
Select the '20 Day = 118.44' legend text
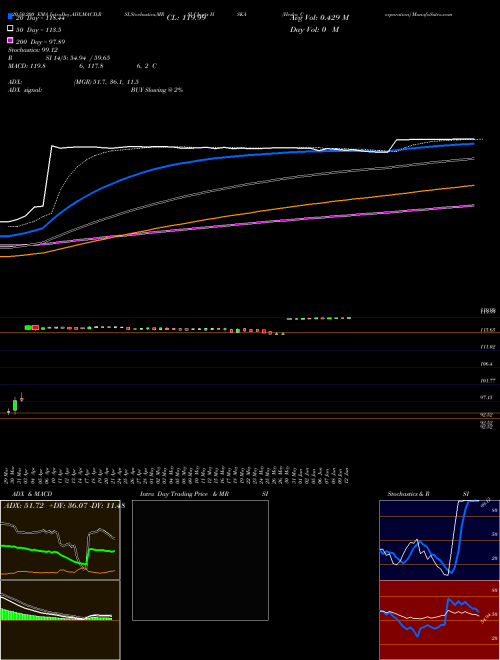point(40,18)
